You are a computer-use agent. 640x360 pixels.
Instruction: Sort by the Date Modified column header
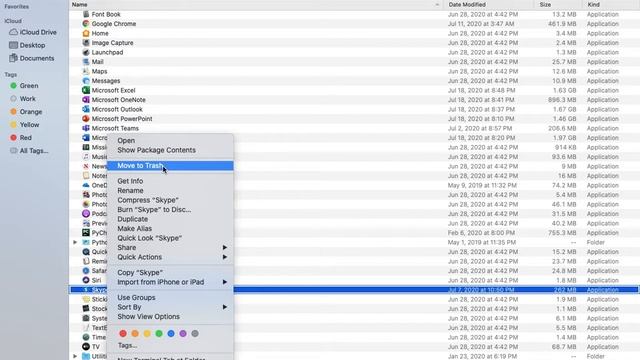(489, 4)
